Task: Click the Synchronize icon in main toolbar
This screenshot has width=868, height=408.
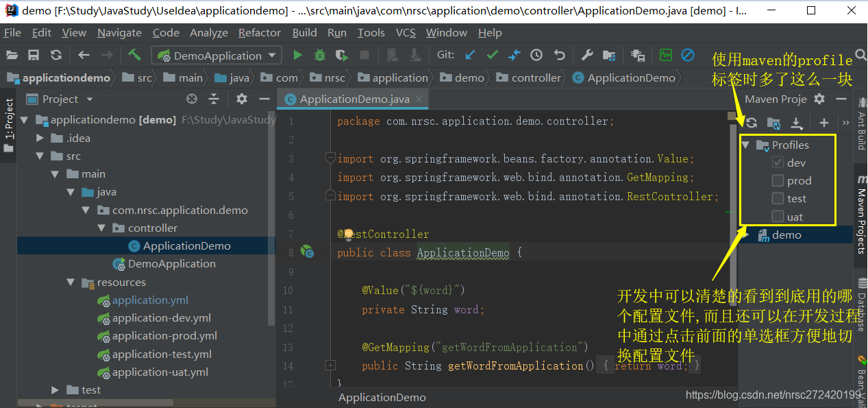Action: tap(56, 56)
